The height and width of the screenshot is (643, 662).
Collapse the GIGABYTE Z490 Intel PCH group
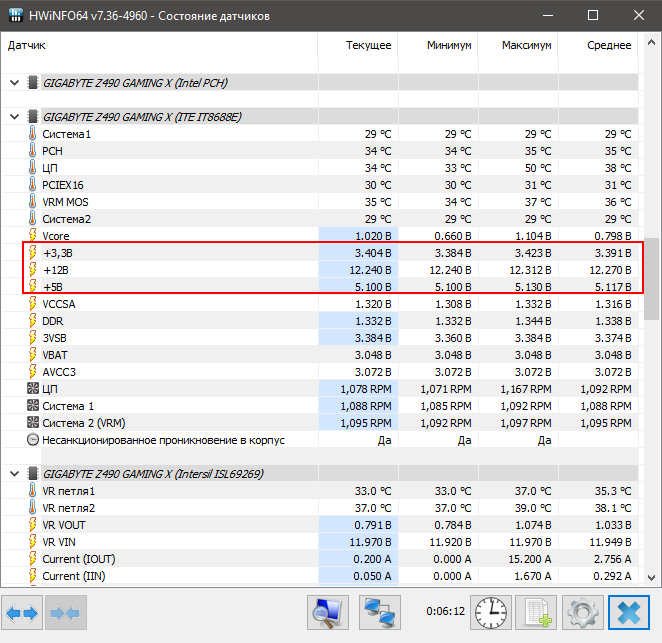(x=14, y=82)
